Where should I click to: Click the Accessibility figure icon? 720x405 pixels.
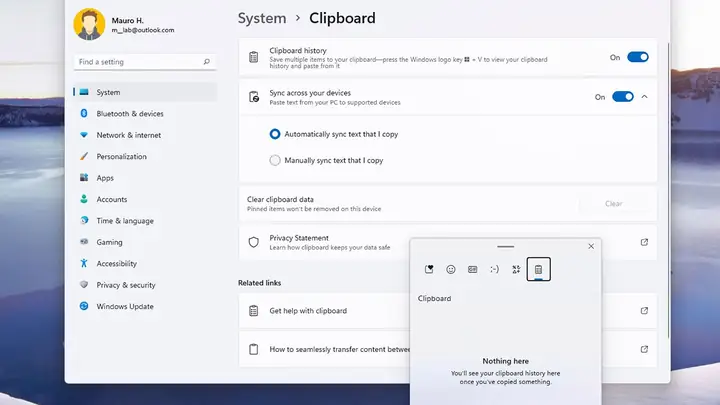click(84, 263)
